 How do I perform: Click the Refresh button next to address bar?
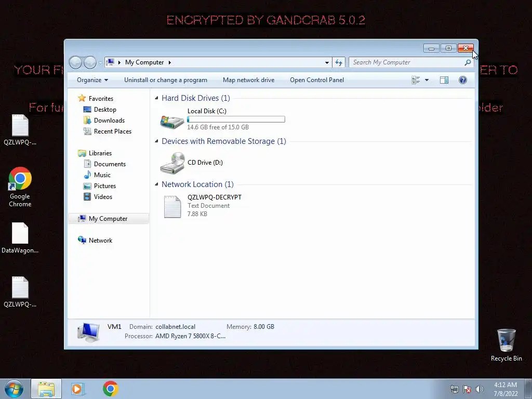[339, 62]
